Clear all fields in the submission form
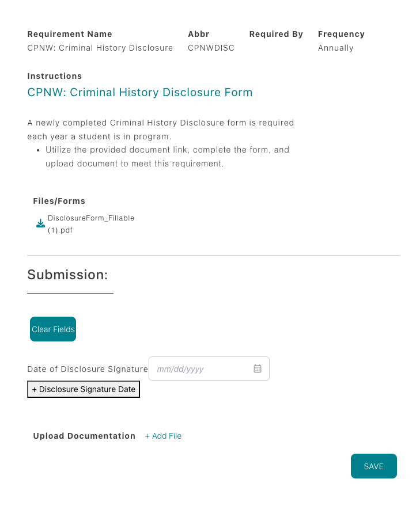Screen dimensions: 416x532 tap(52, 329)
